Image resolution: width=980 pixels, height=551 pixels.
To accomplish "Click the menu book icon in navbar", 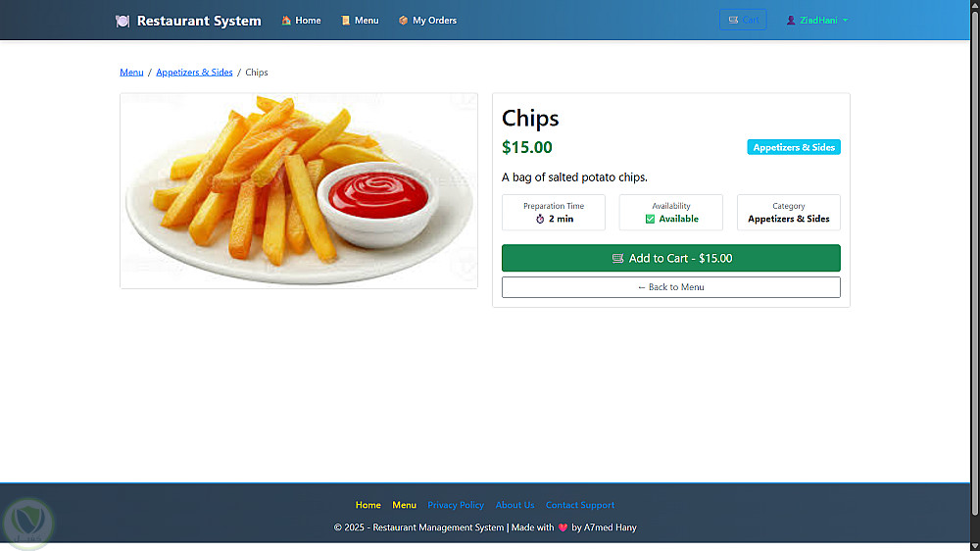I will (346, 20).
